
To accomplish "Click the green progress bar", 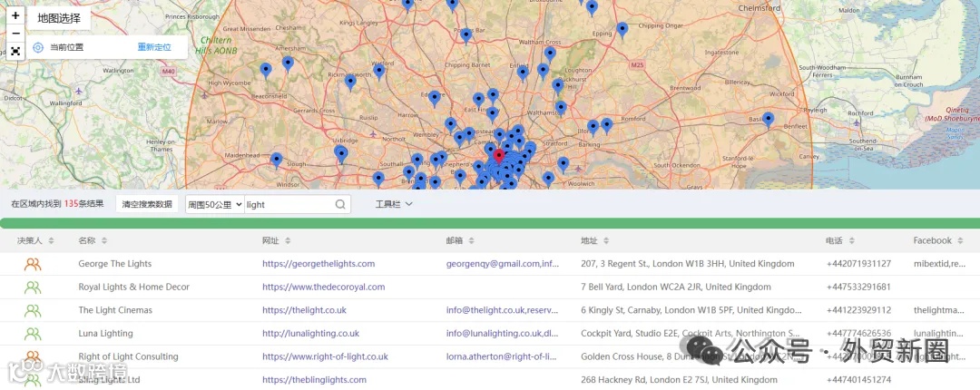I will coord(490,224).
